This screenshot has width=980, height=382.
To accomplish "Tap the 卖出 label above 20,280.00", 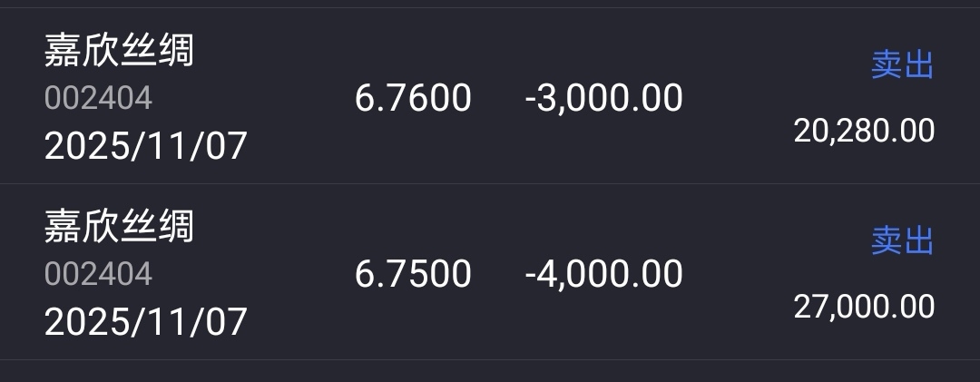I will 902,65.
